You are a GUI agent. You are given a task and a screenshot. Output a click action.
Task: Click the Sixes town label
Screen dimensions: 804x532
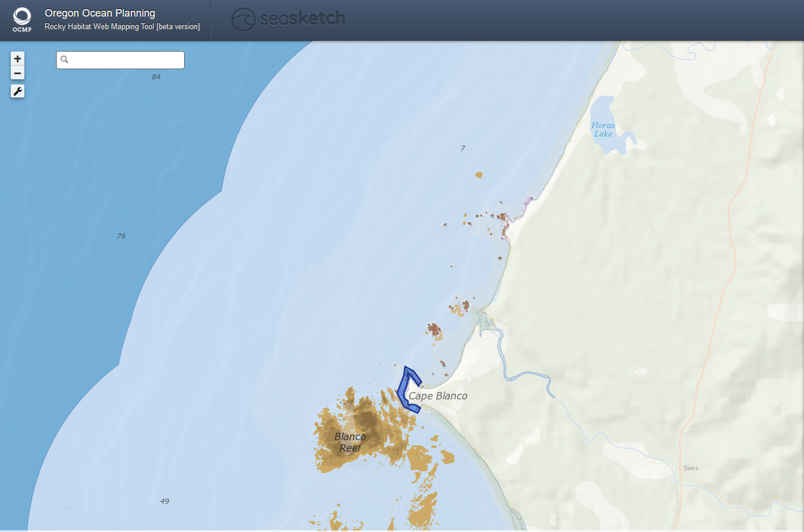690,468
